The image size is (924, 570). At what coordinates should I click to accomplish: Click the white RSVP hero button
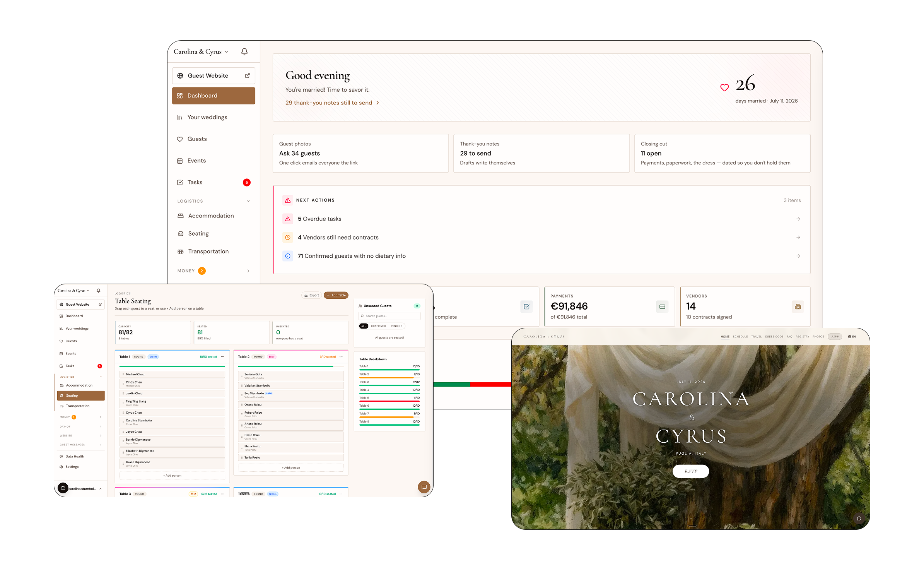[x=691, y=471]
